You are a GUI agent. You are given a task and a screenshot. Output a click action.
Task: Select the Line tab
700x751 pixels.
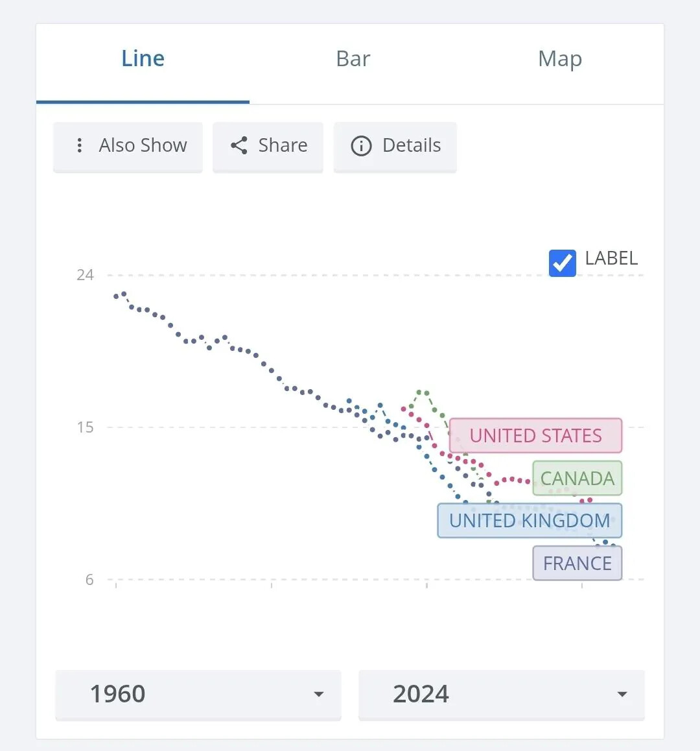(143, 59)
